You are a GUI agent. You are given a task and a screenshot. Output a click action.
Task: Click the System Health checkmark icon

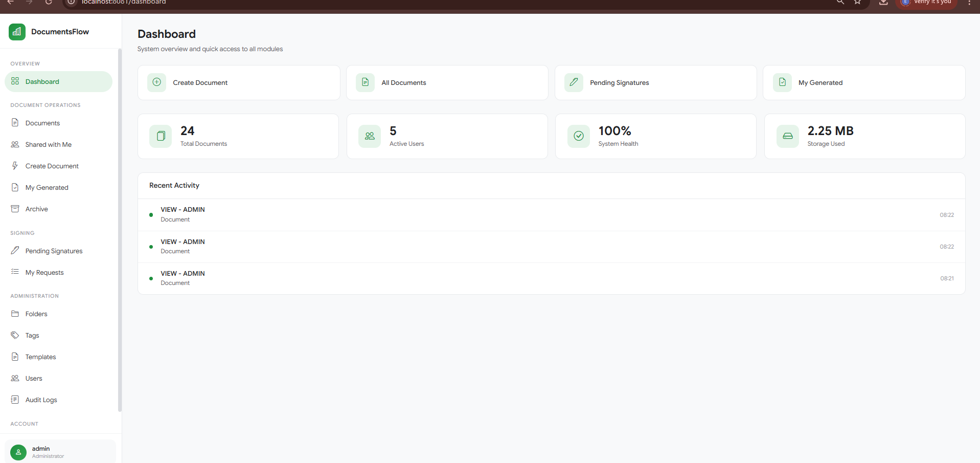pos(578,136)
